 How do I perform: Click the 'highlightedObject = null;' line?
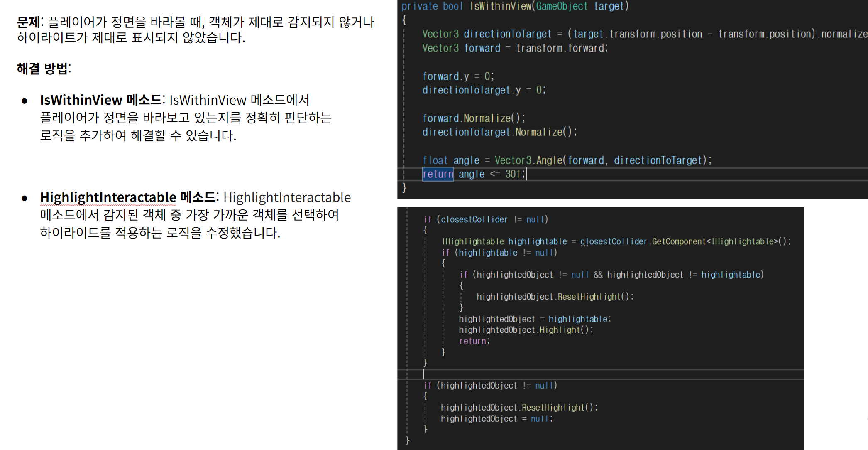coord(496,419)
